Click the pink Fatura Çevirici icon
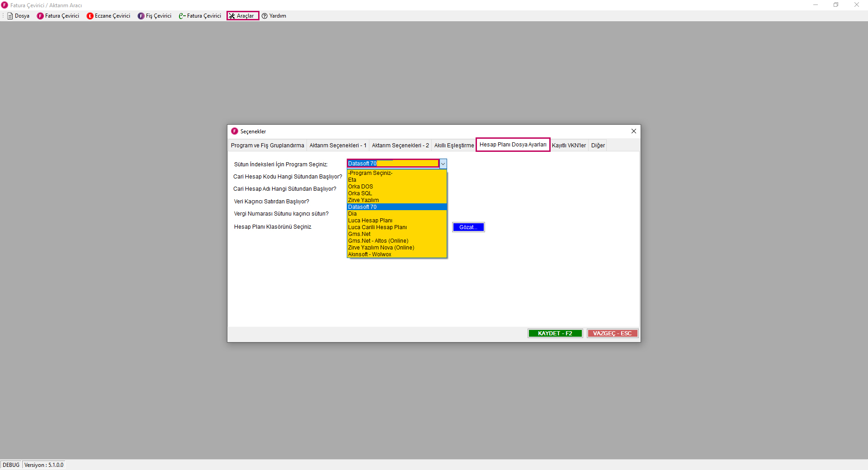This screenshot has height=470, width=868. [40, 16]
